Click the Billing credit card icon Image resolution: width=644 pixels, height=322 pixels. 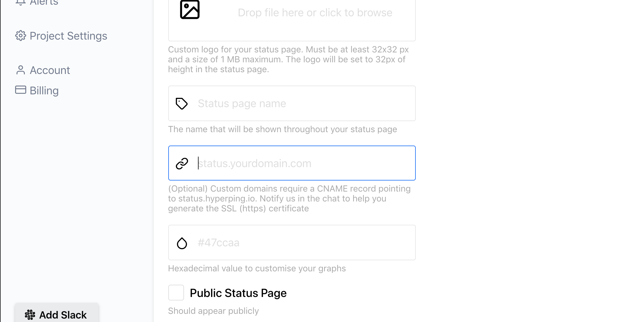point(21,90)
